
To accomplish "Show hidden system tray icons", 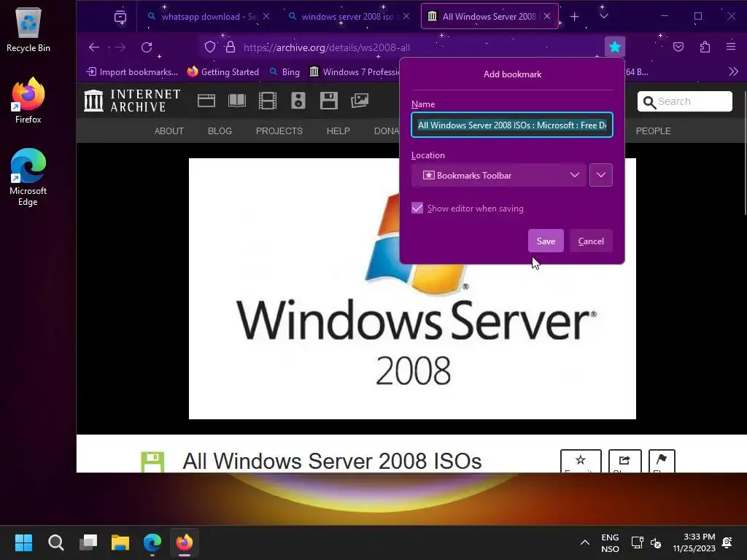I will (585, 542).
